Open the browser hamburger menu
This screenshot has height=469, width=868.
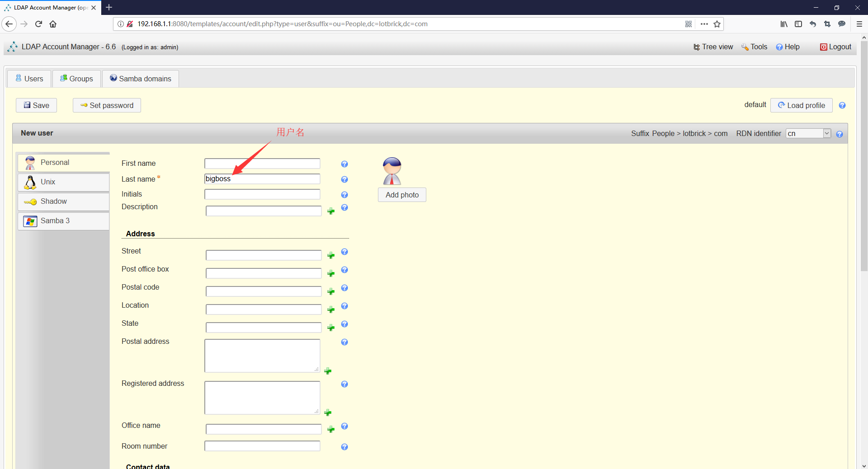point(859,24)
